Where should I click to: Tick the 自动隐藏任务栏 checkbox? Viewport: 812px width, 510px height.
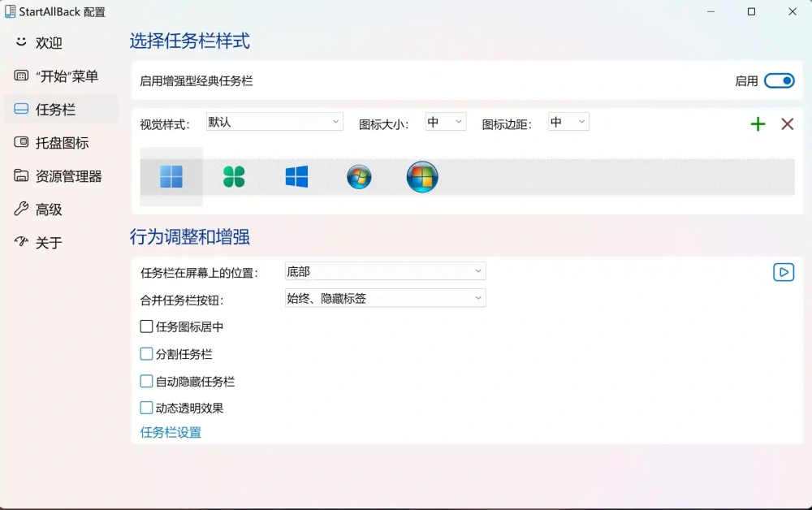pyautogui.click(x=146, y=381)
